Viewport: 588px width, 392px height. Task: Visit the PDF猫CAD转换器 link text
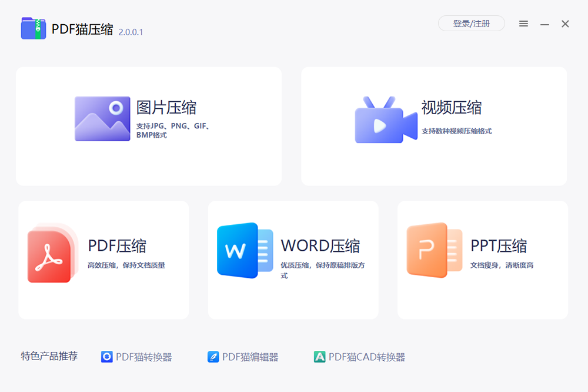click(366, 357)
